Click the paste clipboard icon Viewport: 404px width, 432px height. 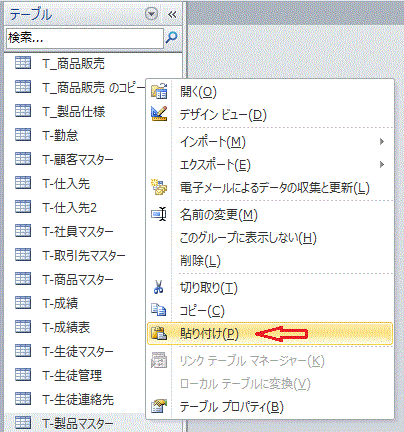pyautogui.click(x=159, y=333)
